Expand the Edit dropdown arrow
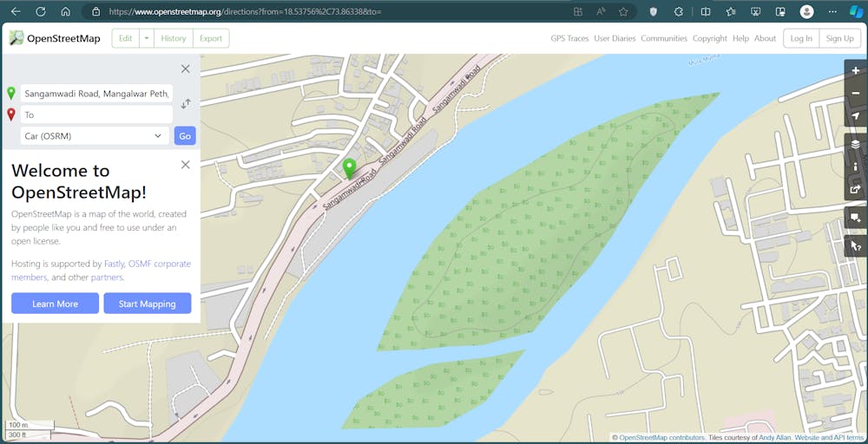 click(147, 38)
